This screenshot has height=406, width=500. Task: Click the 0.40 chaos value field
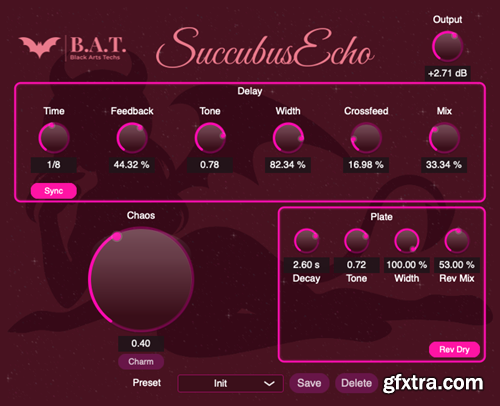pyautogui.click(x=141, y=343)
